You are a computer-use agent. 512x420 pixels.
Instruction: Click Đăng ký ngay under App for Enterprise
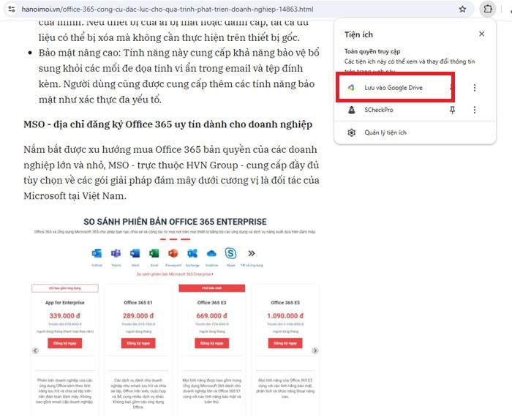(64, 343)
